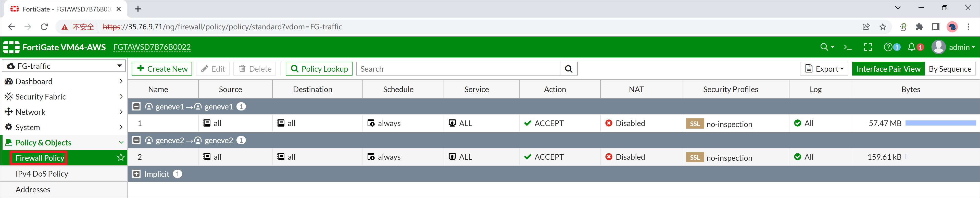
Task: Click the Policy Lookup button
Action: pos(319,69)
